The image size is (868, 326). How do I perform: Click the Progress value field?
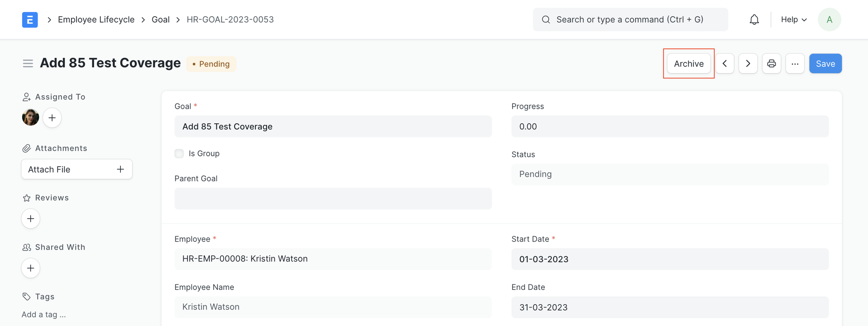coord(670,126)
